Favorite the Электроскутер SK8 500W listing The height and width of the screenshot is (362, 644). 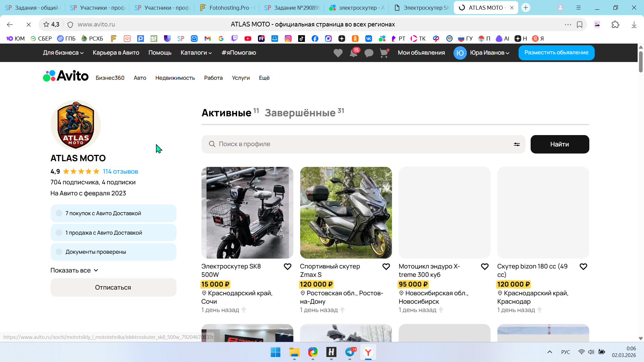pos(287,267)
